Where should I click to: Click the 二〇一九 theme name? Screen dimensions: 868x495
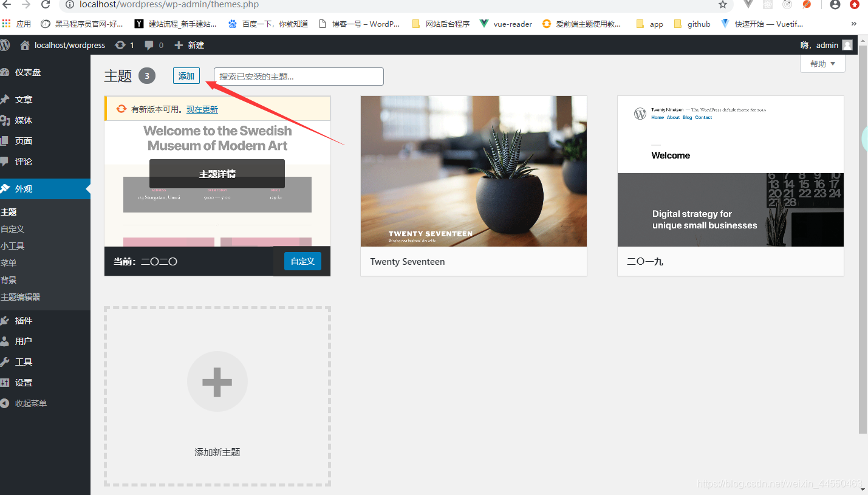click(645, 262)
